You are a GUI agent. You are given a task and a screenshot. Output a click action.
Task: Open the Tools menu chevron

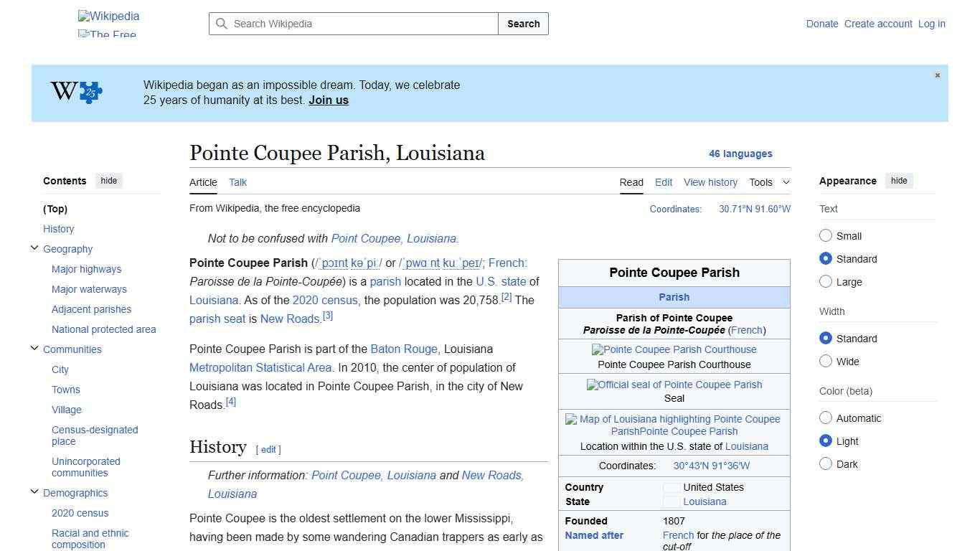click(786, 182)
